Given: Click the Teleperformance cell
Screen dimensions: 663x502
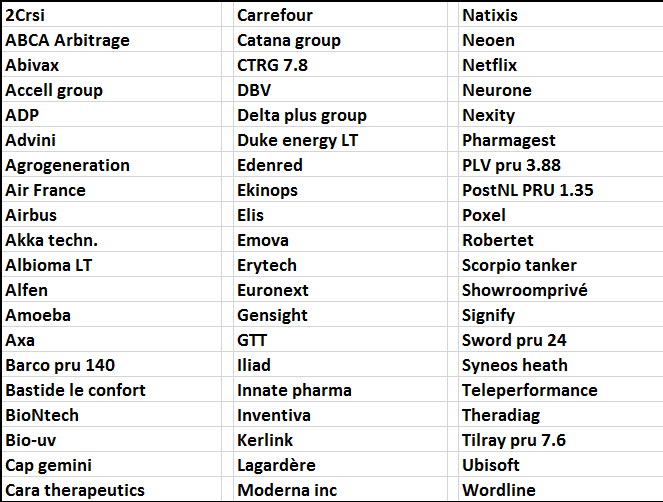Looking at the screenshot, I should 561,390.
